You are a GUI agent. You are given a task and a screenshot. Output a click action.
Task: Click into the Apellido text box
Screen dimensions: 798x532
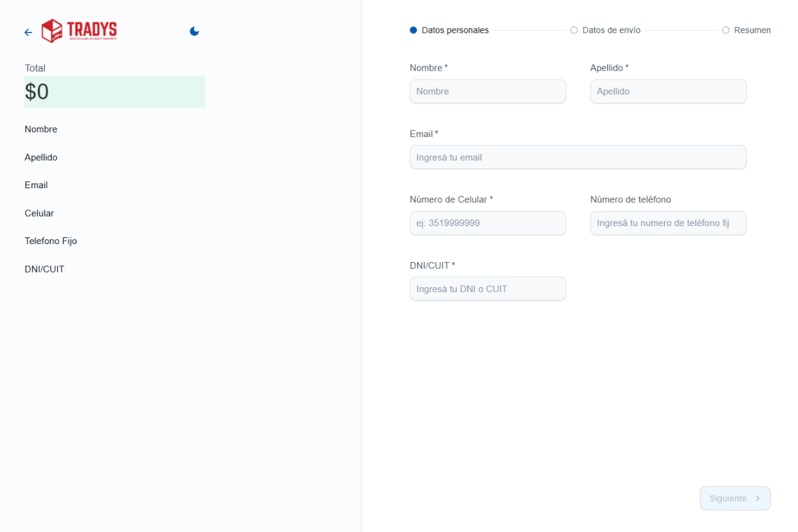[x=668, y=92]
